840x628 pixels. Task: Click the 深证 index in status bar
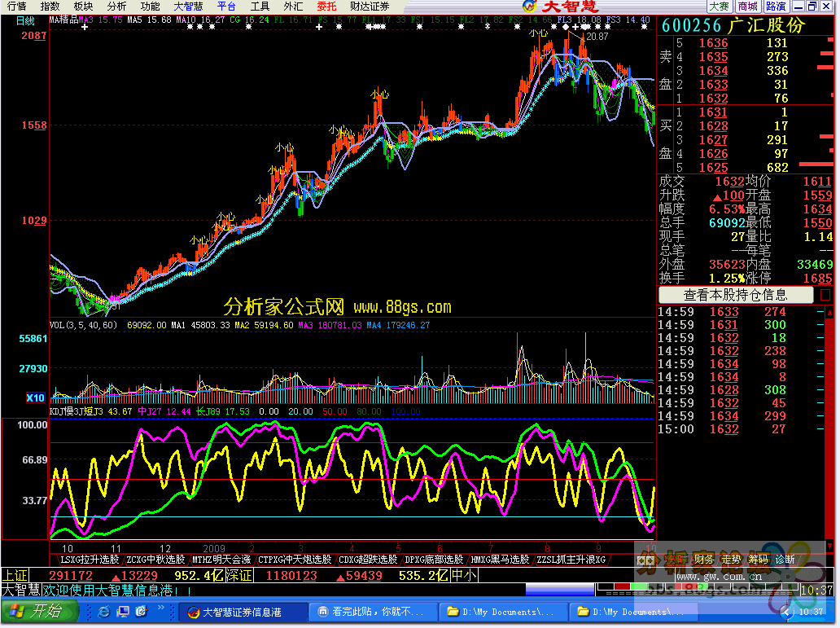[239, 575]
